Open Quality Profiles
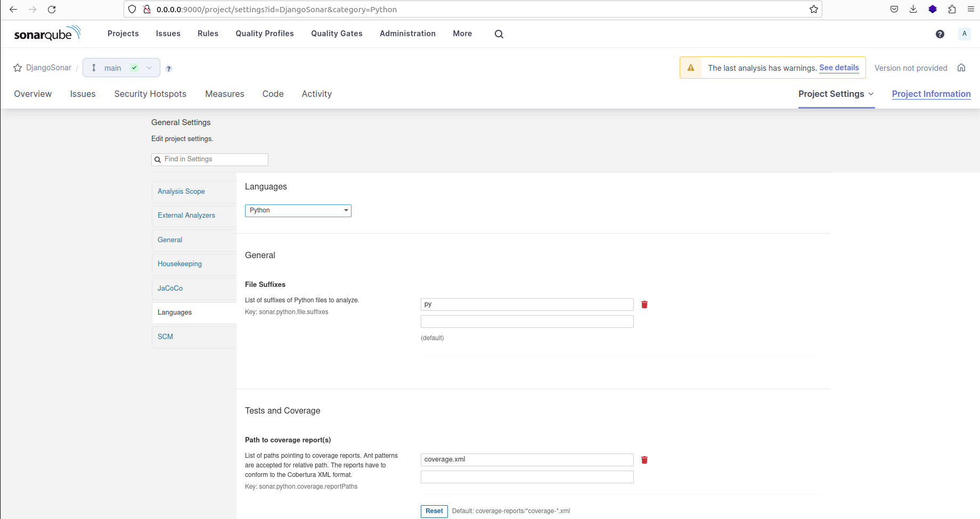This screenshot has width=980, height=519. click(x=265, y=34)
